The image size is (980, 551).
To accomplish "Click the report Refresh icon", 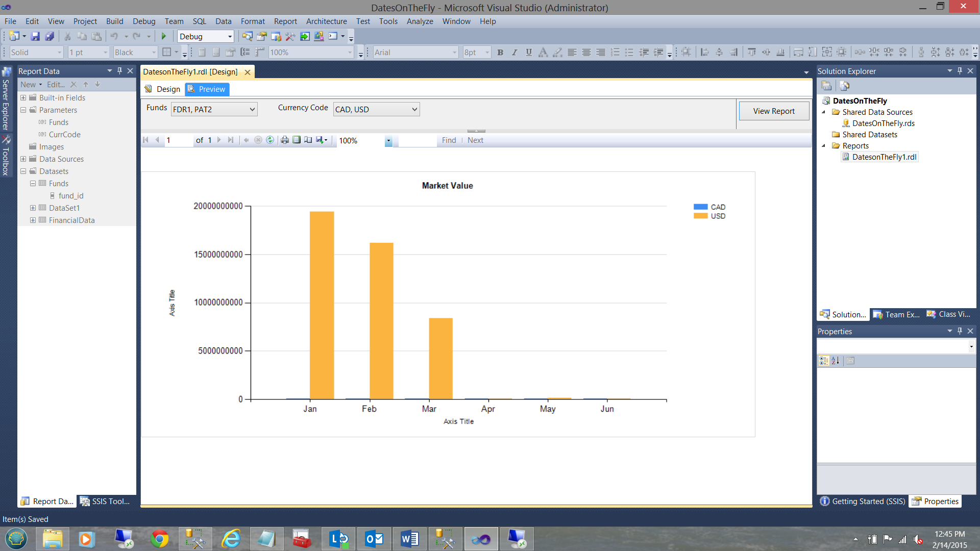I will tap(270, 140).
